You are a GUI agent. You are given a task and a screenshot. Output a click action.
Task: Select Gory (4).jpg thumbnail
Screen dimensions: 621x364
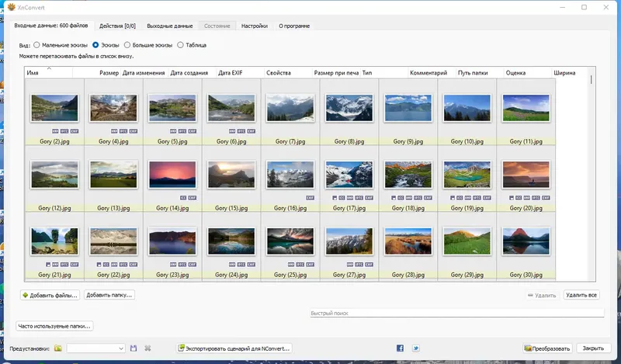click(x=113, y=108)
